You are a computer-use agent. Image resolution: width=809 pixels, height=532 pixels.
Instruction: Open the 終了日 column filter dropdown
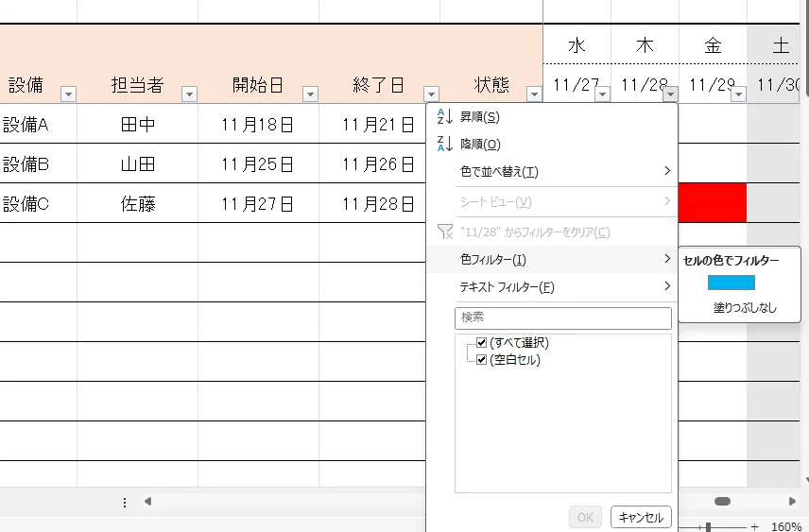pos(431,94)
